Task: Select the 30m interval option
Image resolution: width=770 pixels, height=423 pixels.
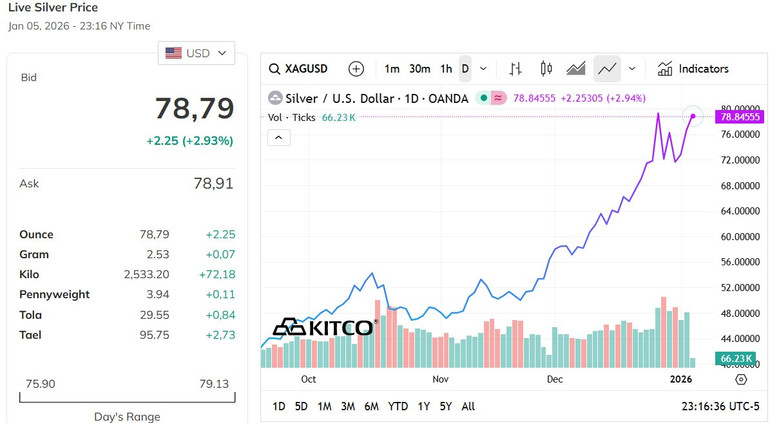Action: pos(420,69)
